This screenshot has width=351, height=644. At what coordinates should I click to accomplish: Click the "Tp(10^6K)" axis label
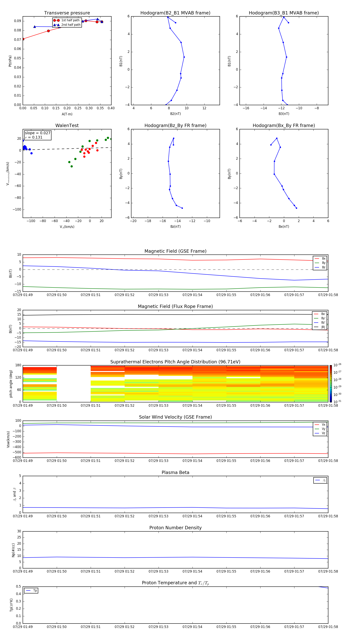[11, 605]
